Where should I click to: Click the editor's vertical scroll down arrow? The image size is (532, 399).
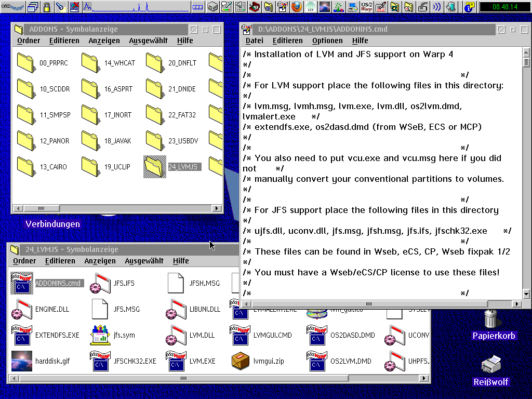526,294
